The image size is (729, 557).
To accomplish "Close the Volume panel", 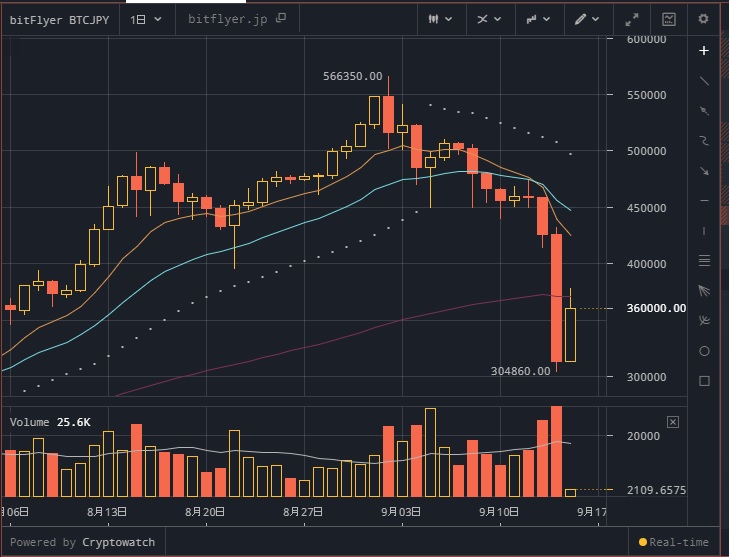I will [673, 422].
